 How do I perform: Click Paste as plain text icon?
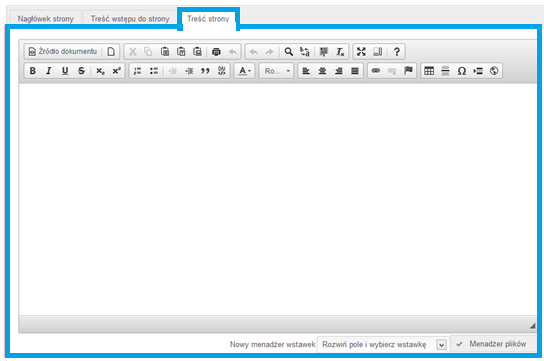(x=181, y=52)
